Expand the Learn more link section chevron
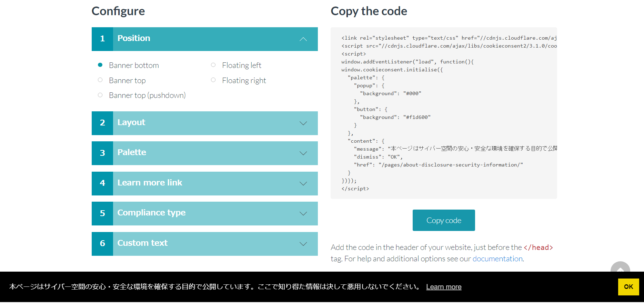The height and width of the screenshot is (303, 644). coord(303,183)
